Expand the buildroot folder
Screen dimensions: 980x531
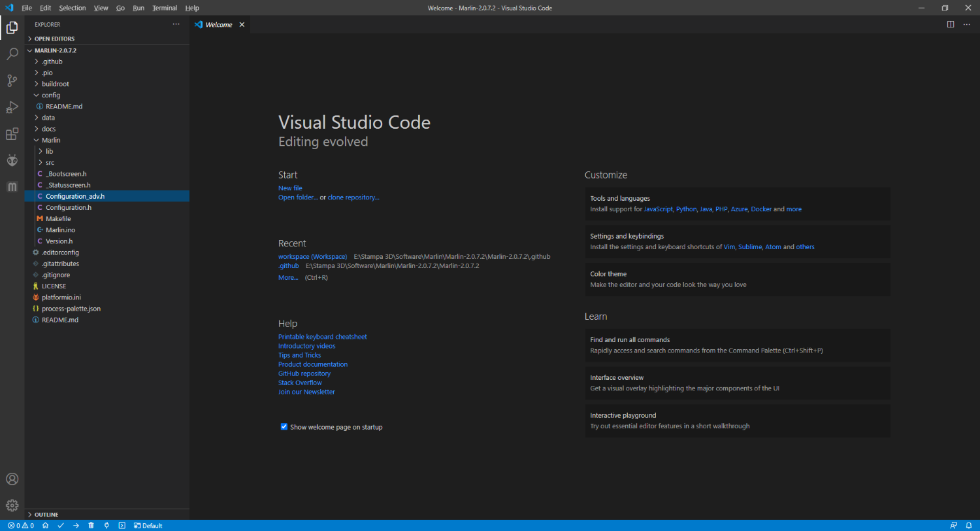coord(55,84)
